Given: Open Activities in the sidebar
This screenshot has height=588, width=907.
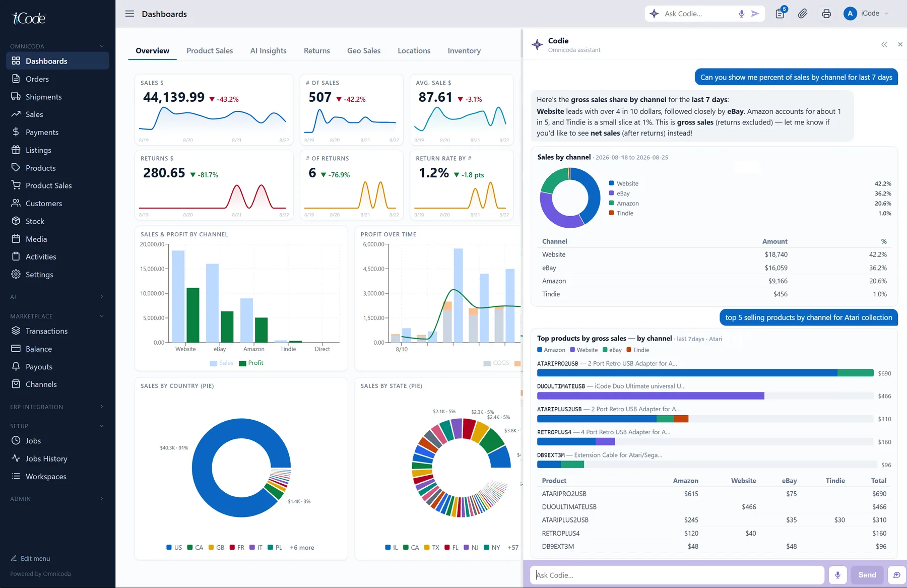Looking at the screenshot, I should [57, 256].
